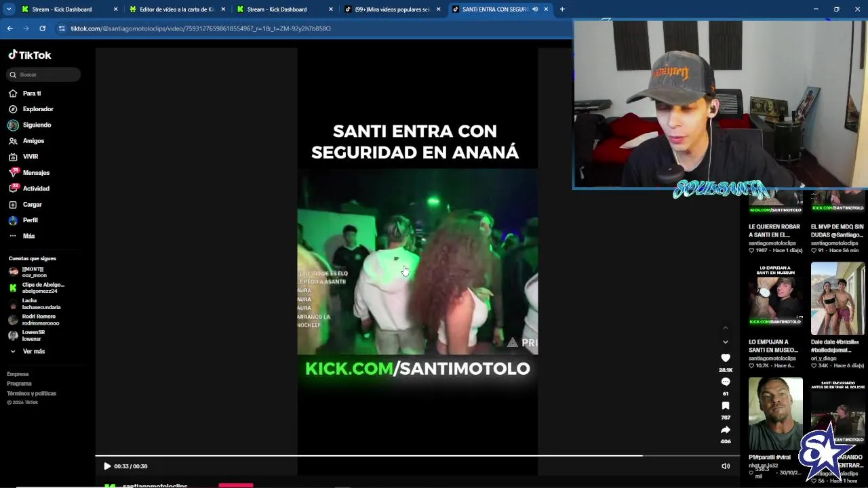Mute the video with the speaker icon
The height and width of the screenshot is (488, 868).
(726, 466)
